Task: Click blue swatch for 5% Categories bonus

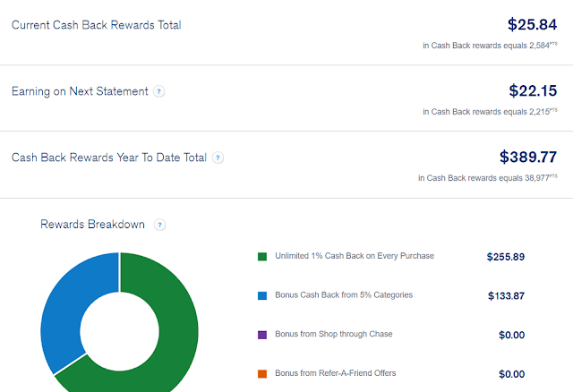Action: pyautogui.click(x=262, y=295)
